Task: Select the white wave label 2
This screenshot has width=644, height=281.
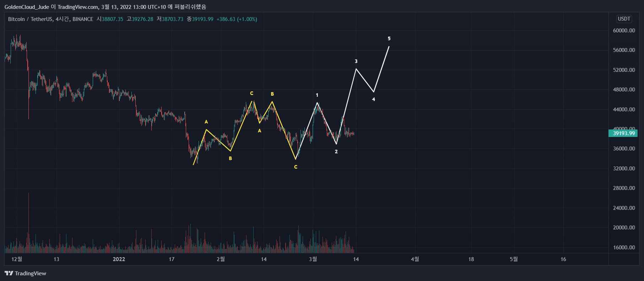Action: coord(336,152)
